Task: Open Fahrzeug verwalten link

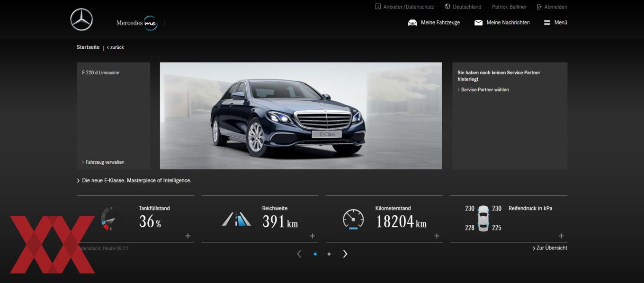Action: point(103,162)
